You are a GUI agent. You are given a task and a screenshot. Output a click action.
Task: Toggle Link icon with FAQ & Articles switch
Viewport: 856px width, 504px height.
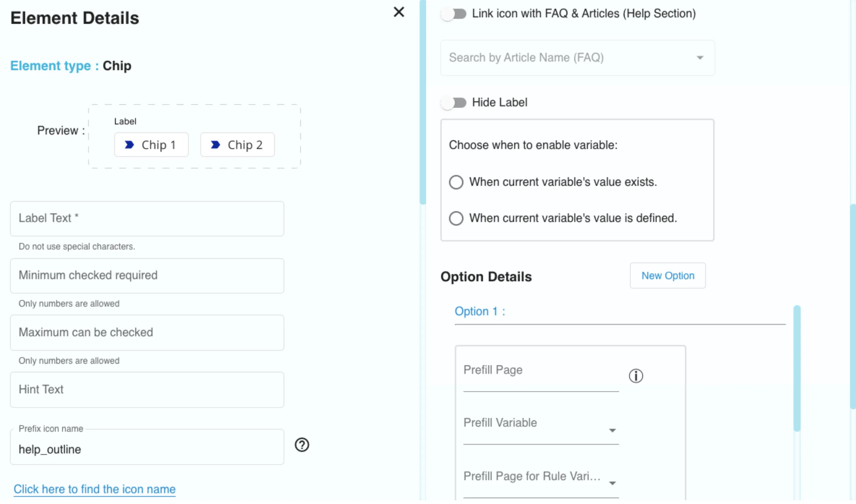point(454,14)
